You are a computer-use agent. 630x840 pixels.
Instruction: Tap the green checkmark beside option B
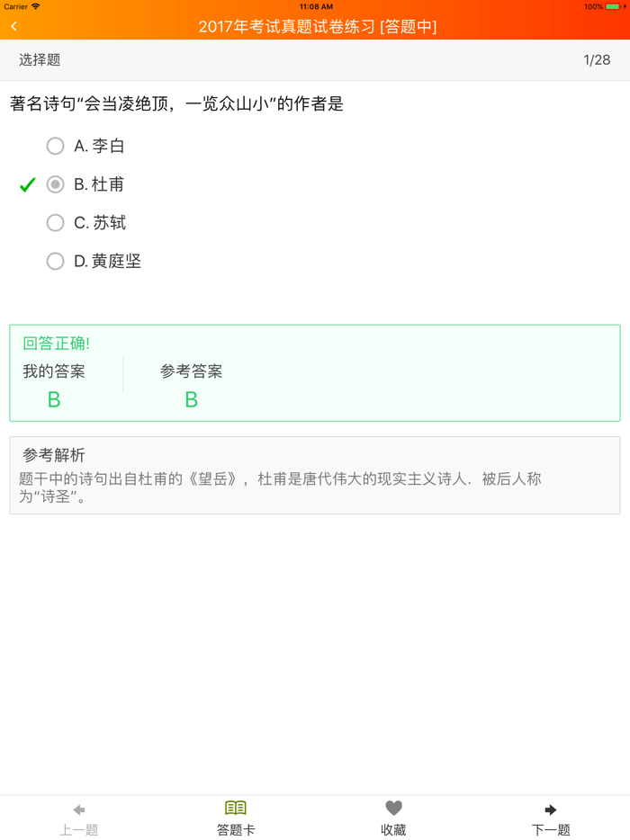pyautogui.click(x=26, y=185)
